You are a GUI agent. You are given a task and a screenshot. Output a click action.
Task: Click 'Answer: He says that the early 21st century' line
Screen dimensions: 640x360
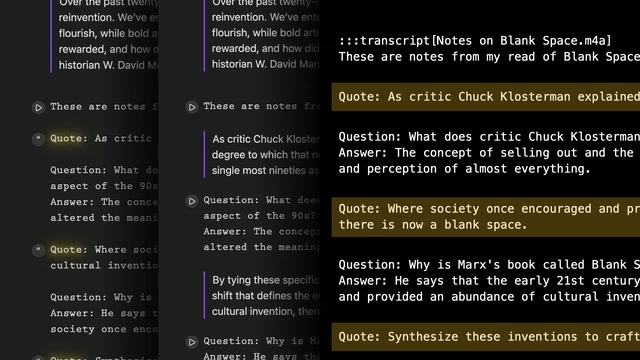[x=489, y=281]
